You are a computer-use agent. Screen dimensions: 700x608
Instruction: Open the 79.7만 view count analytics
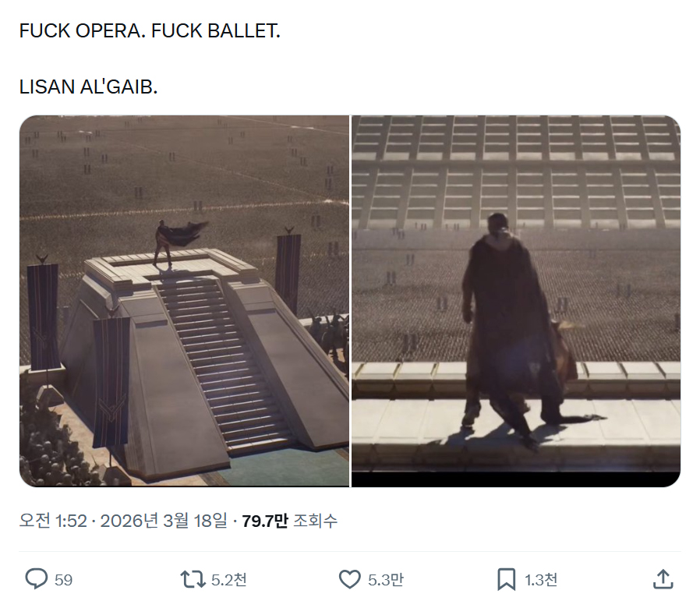pyautogui.click(x=265, y=521)
